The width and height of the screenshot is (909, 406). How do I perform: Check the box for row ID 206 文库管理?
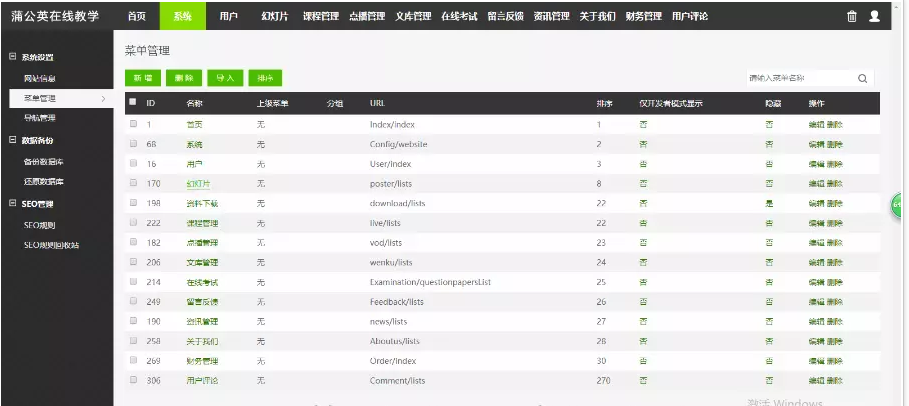click(x=133, y=262)
